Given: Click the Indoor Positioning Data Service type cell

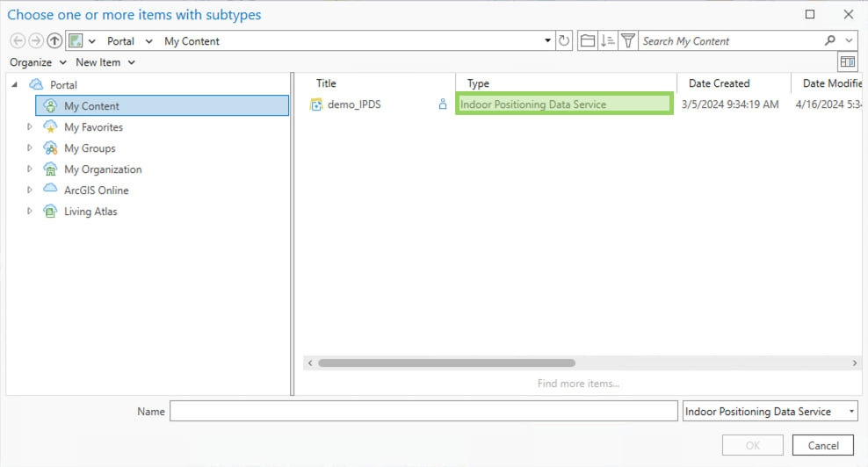Looking at the screenshot, I should (x=564, y=104).
